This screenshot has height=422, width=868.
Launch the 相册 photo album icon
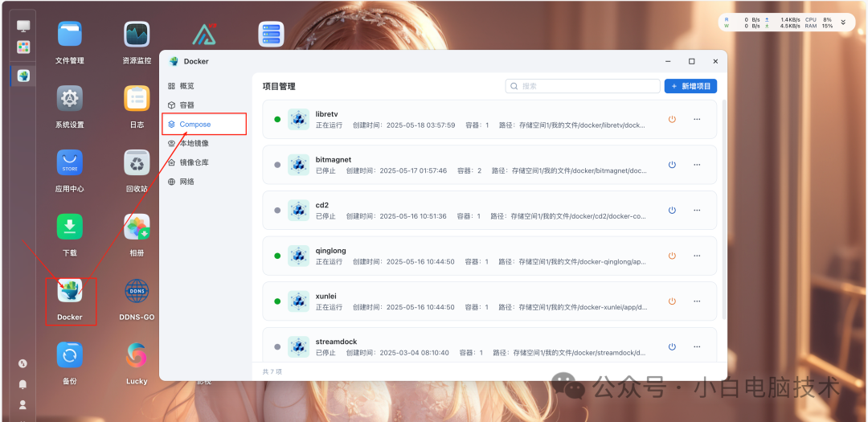tap(137, 227)
